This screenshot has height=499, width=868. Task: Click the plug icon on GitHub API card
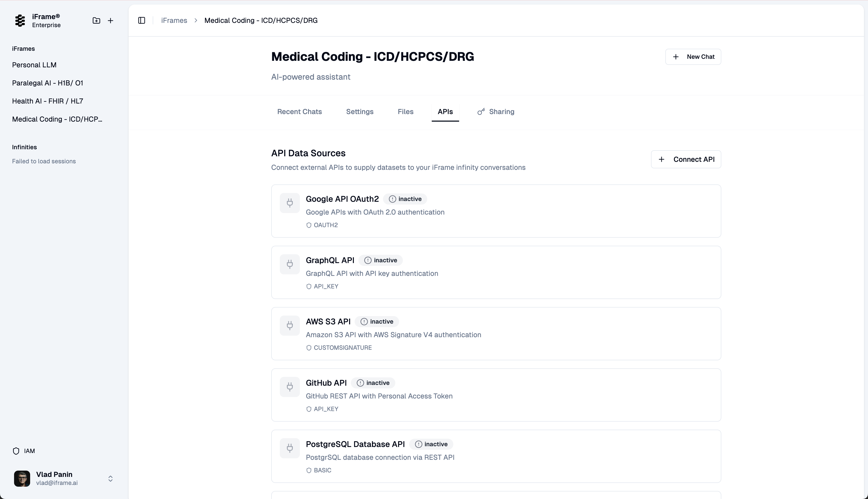pyautogui.click(x=290, y=387)
